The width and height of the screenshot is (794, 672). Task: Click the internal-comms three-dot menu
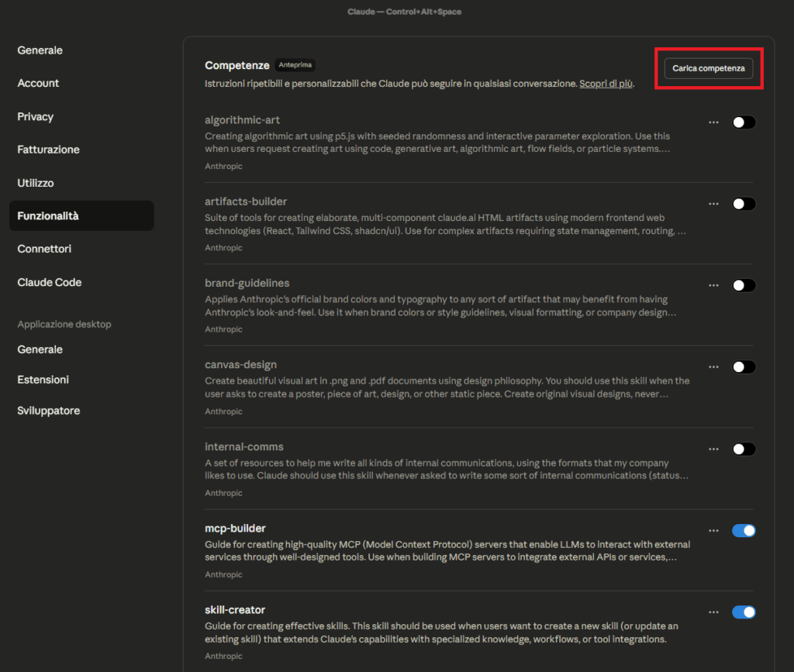714,449
